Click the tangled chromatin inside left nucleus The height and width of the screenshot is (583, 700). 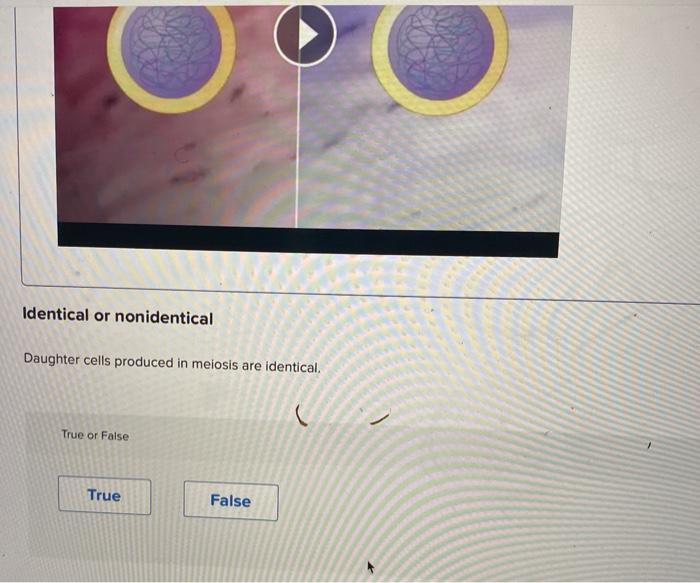coord(171,49)
